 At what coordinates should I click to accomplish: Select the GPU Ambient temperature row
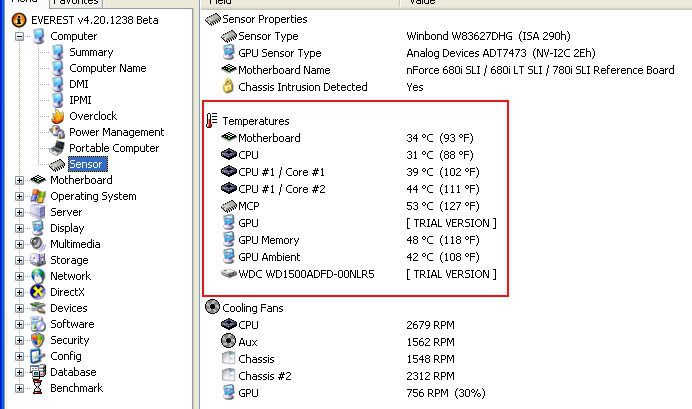tap(350, 257)
